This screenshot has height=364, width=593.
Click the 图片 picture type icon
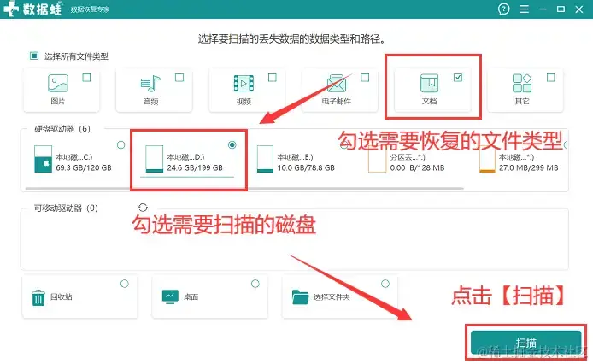[58, 83]
